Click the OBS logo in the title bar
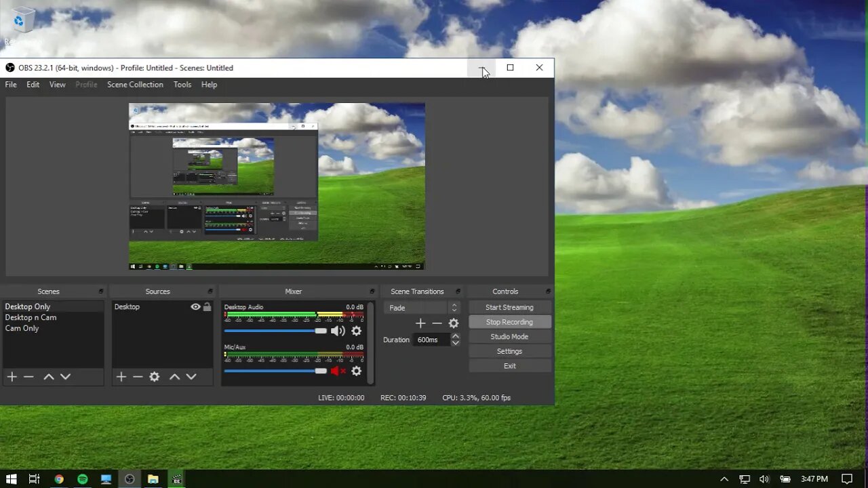This screenshot has height=488, width=868. click(x=10, y=68)
